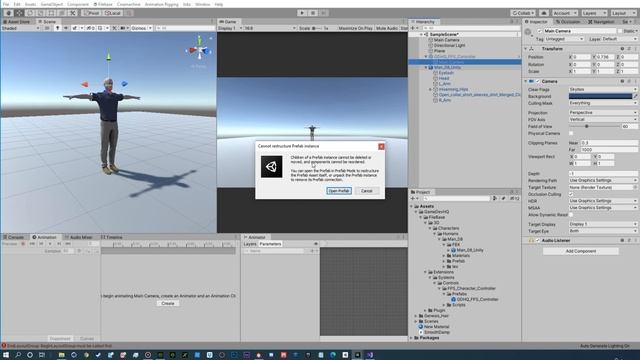Open the File menu

(6, 4)
